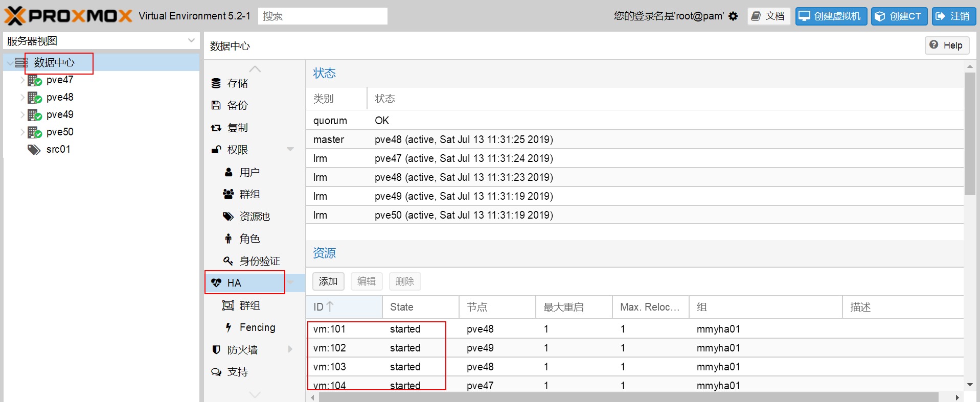Select the vm:102 resource row

634,348
